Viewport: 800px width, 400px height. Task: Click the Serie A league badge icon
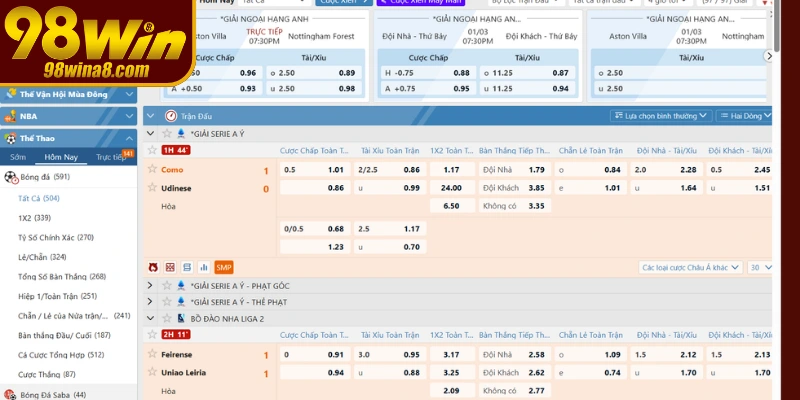click(x=181, y=134)
